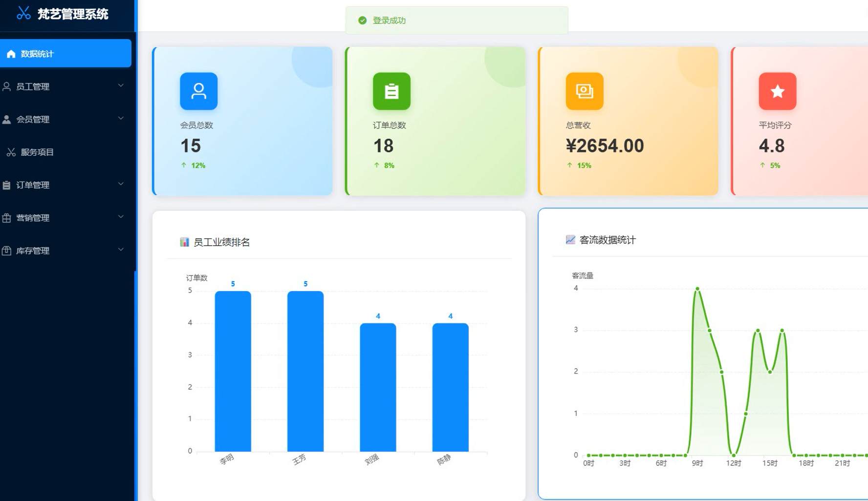The image size is (868, 501).
Task: Click the line chart icon beside 客流数据统计
Action: point(570,239)
